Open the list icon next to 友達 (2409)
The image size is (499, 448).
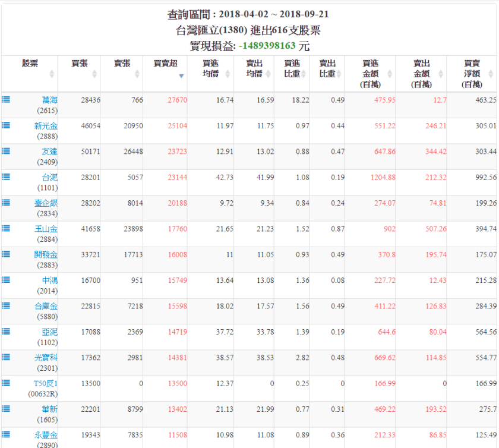[x=6, y=151]
